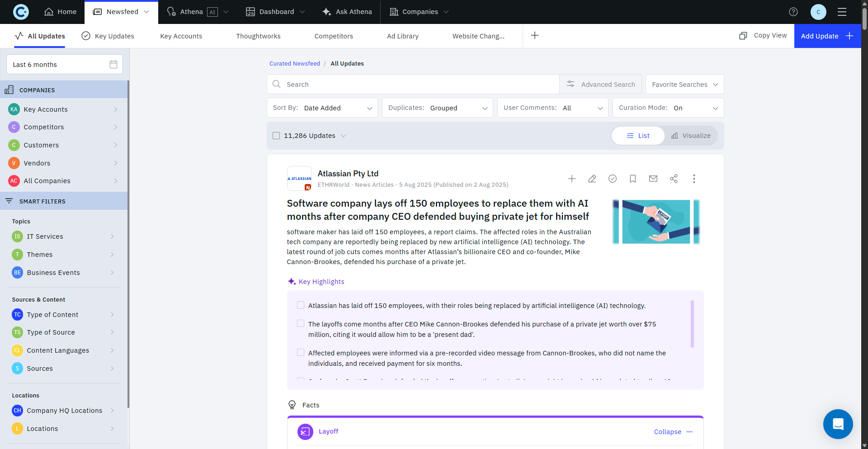Click the Add Update button
The width and height of the screenshot is (868, 449).
click(x=827, y=36)
